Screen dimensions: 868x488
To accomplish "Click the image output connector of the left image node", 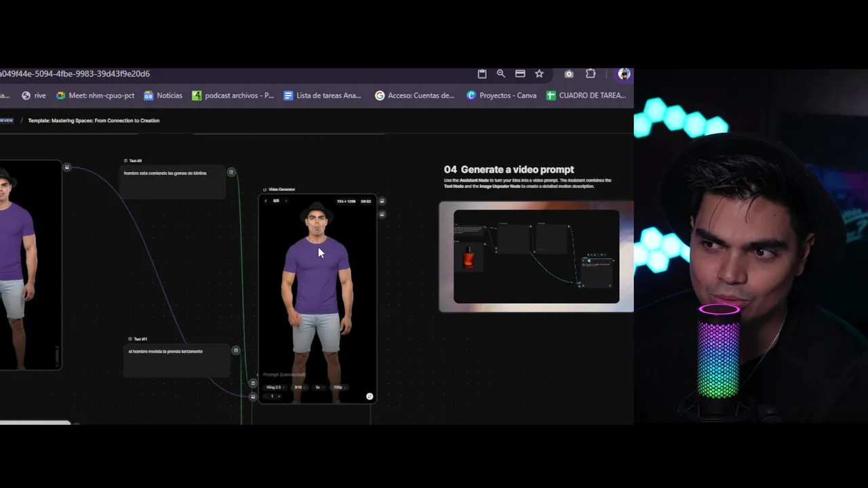I will pyautogui.click(x=67, y=167).
